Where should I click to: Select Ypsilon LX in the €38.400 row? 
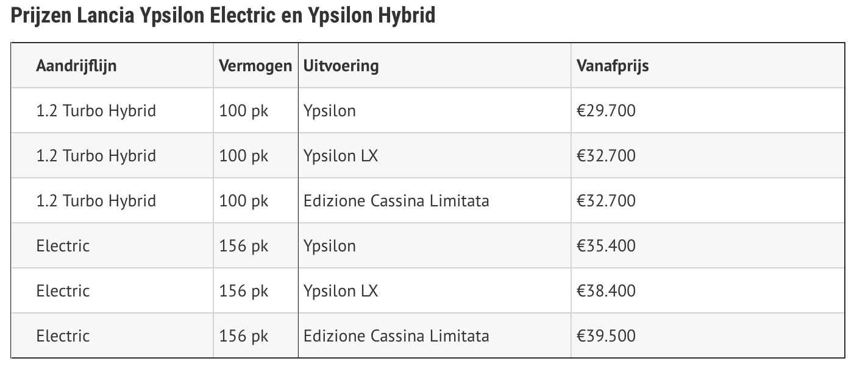341,291
